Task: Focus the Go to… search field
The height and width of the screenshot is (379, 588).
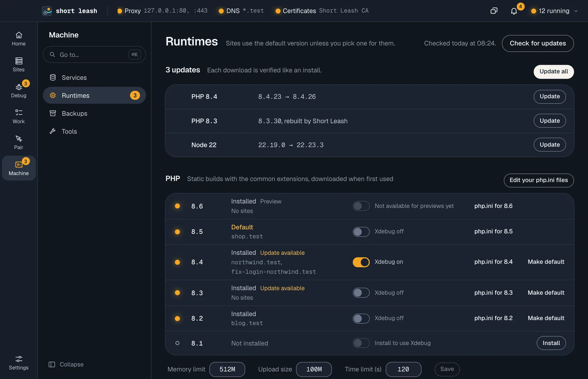Action: point(94,54)
